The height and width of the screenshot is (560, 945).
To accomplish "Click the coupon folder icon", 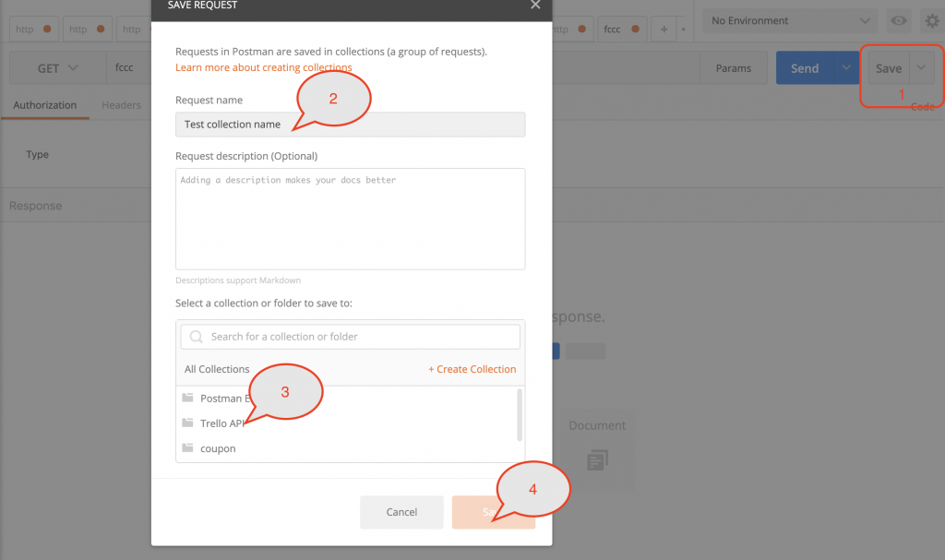I will (188, 448).
